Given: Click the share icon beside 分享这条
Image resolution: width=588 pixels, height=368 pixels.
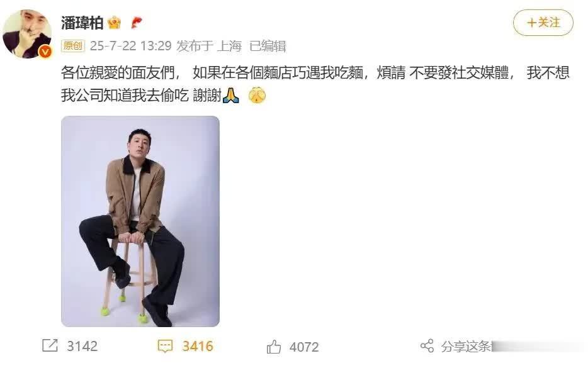Looking at the screenshot, I should pos(427,346).
